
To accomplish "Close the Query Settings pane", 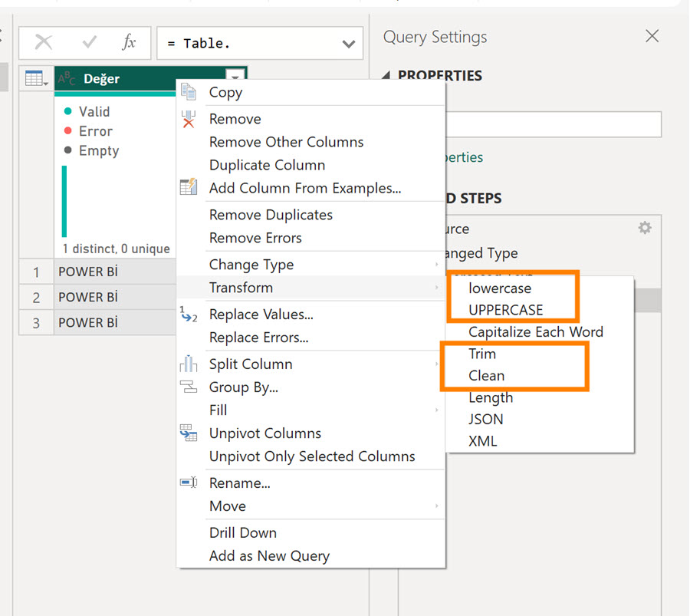I will click(x=652, y=36).
